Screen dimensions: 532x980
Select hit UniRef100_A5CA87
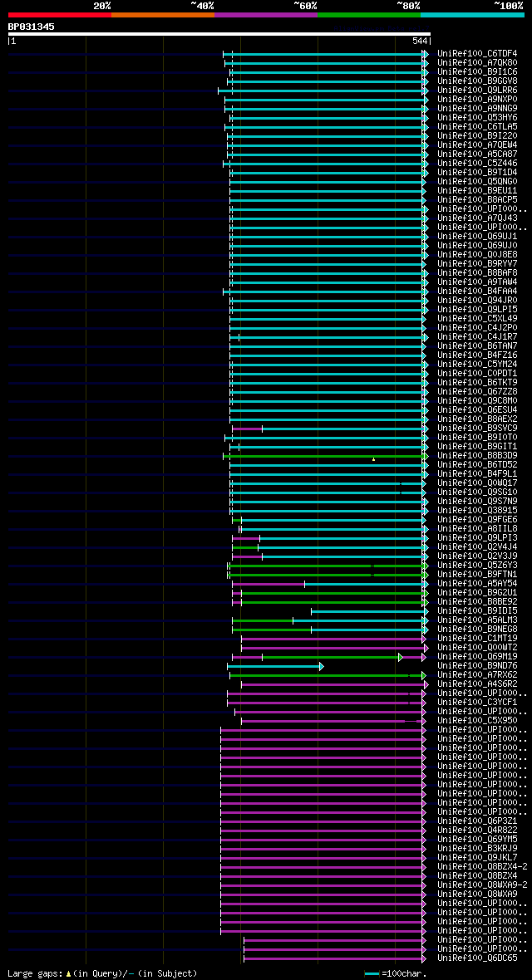(477, 154)
